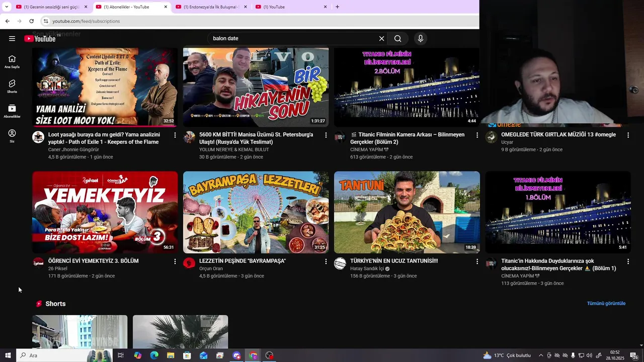Open options menu for Titanic Bölüm 2 video
The image size is (644, 362).
click(477, 135)
